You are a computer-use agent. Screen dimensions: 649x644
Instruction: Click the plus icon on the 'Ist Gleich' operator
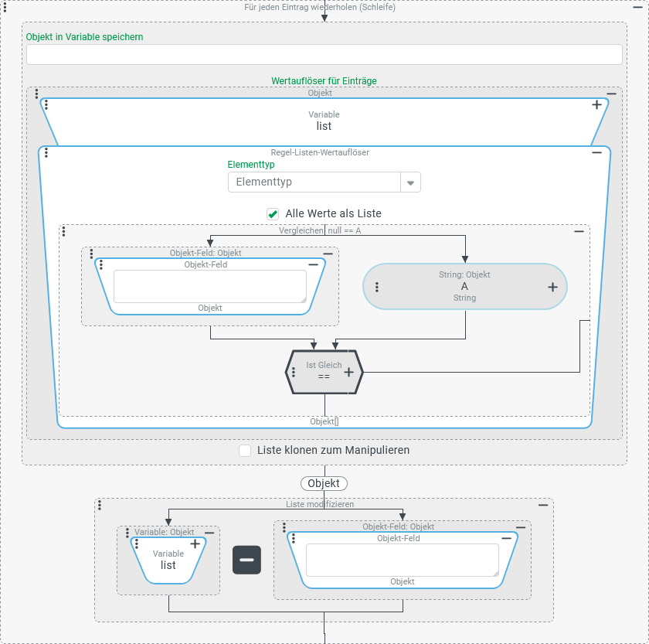tap(348, 372)
